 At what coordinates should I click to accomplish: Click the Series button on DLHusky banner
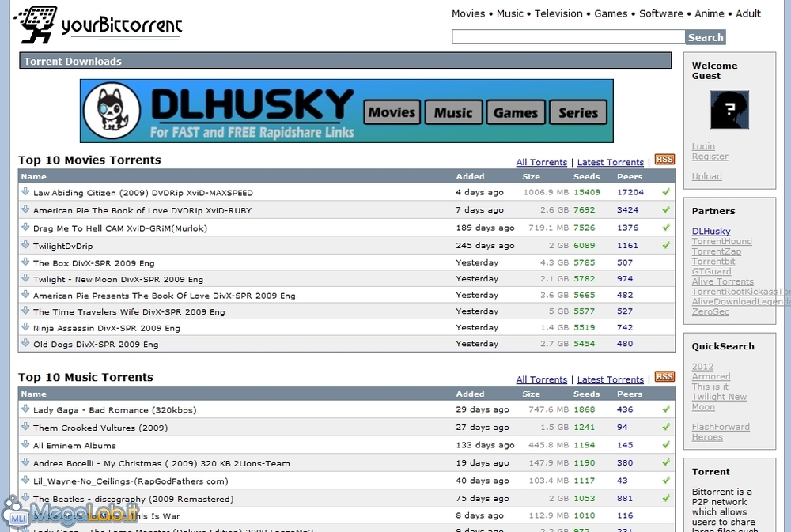tap(578, 112)
